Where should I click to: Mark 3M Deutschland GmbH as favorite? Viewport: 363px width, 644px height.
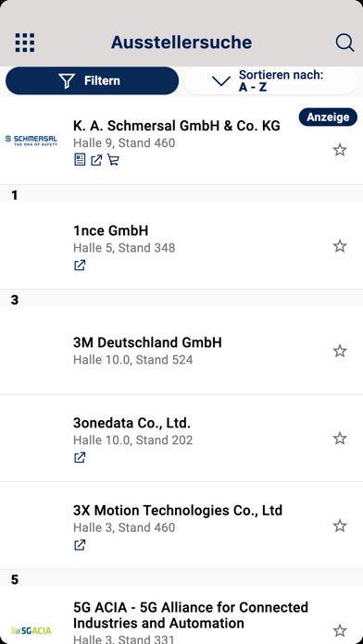340,351
